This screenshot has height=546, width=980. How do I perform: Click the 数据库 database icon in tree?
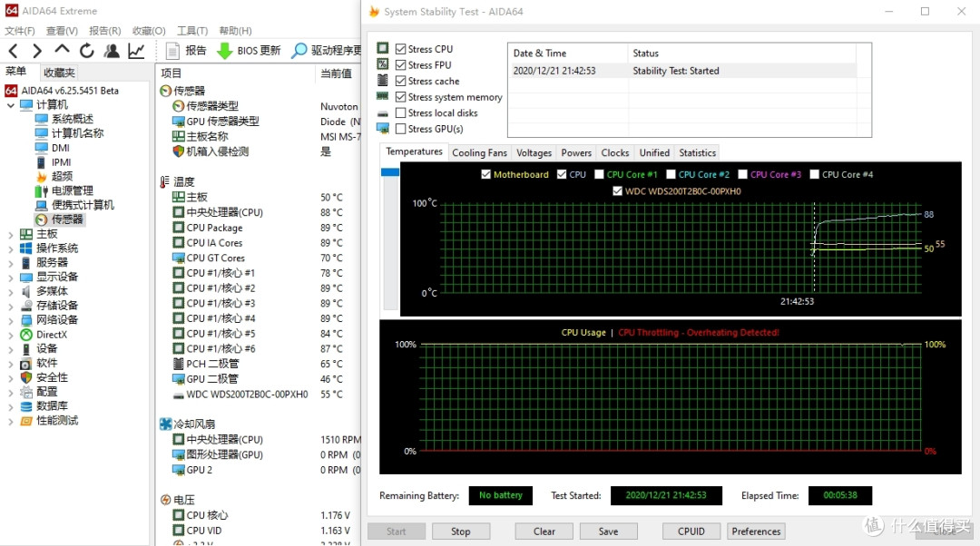26,406
